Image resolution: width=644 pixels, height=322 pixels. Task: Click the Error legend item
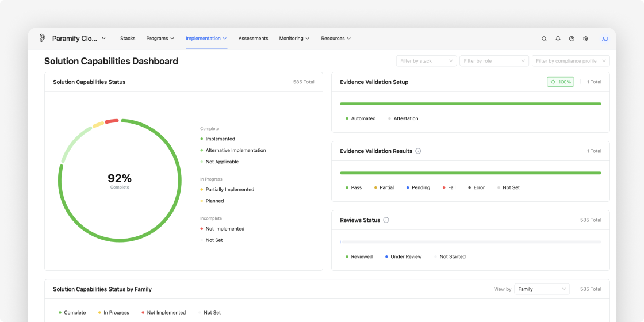coord(477,187)
